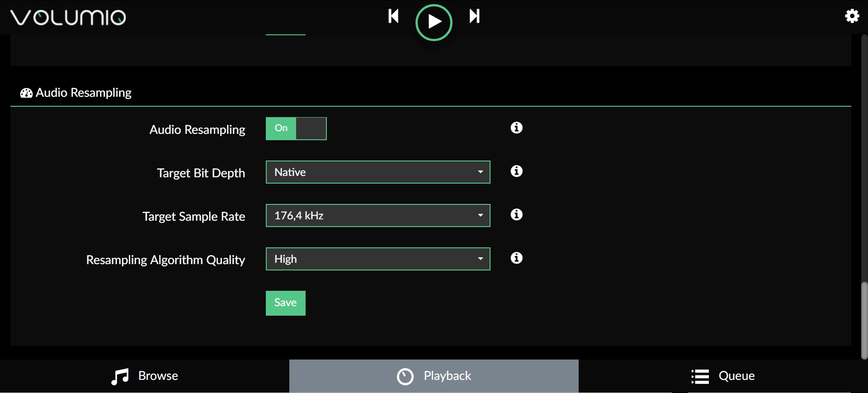Click the vertical page scrollbar thumb
Viewport: 868px width, 393px height.
864,320
